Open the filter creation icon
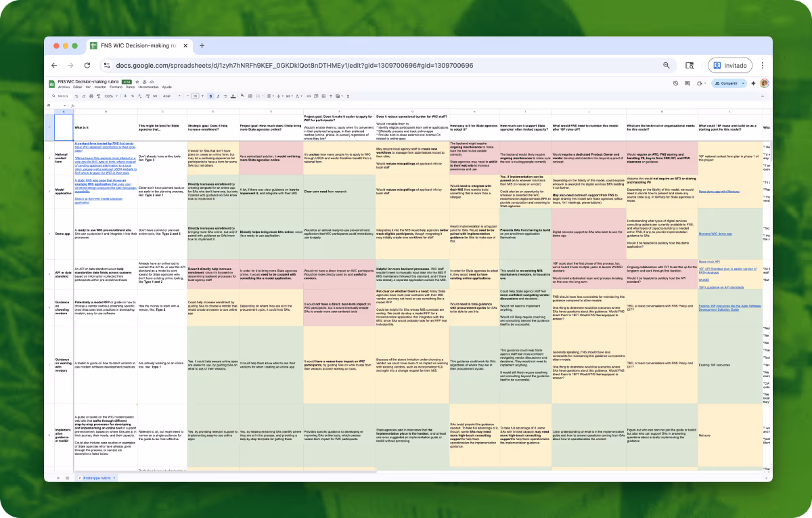Screen dimensions: 812x518 click(331, 95)
